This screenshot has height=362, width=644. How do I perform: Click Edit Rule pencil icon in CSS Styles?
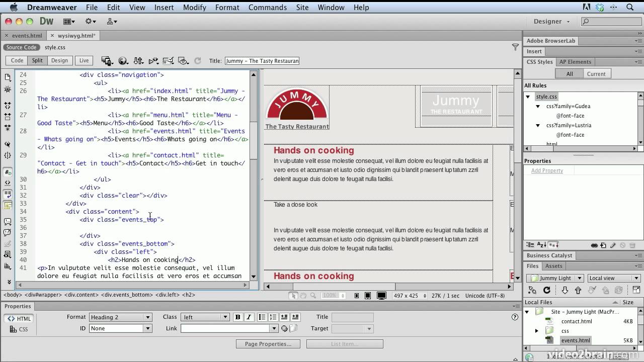613,245
